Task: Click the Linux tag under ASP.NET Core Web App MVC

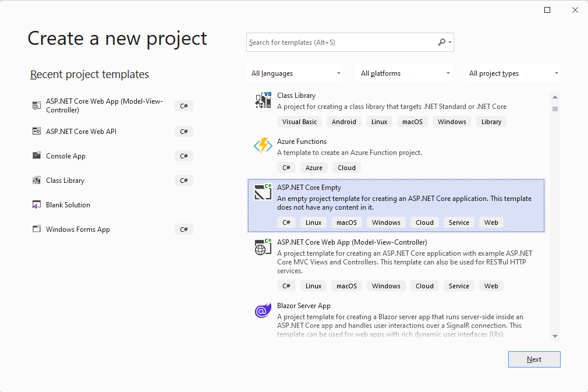Action: coord(313,286)
